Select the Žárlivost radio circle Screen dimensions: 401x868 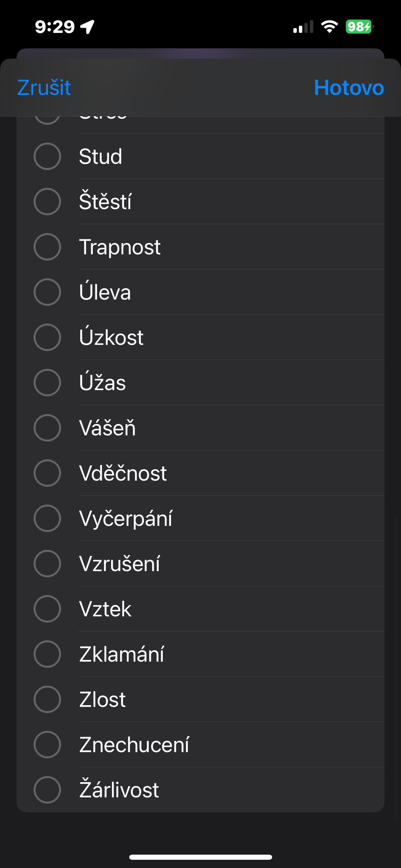tap(47, 790)
